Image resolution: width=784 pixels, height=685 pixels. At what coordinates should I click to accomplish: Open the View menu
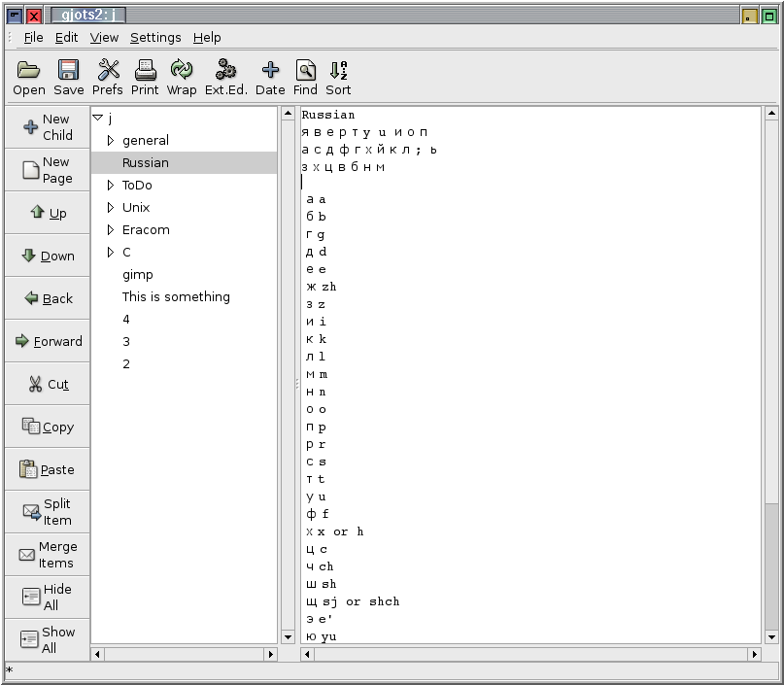point(104,37)
